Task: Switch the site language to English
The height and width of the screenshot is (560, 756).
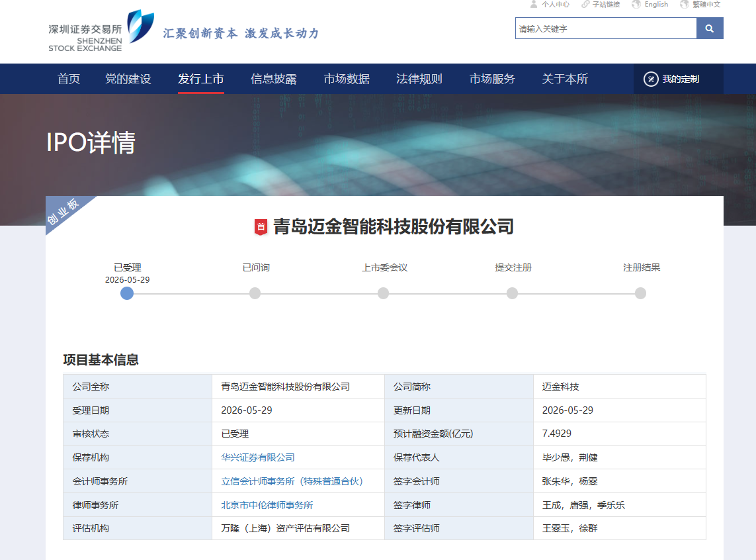Action: 656,5
